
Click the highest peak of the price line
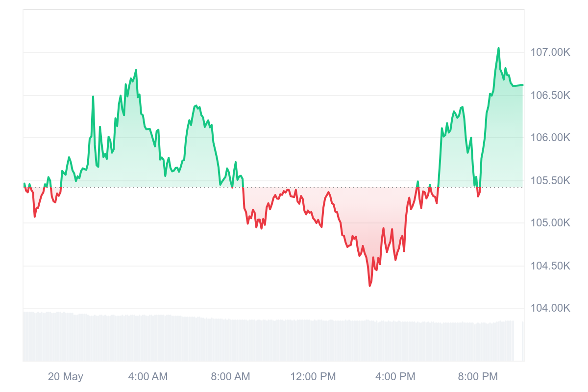499,48
